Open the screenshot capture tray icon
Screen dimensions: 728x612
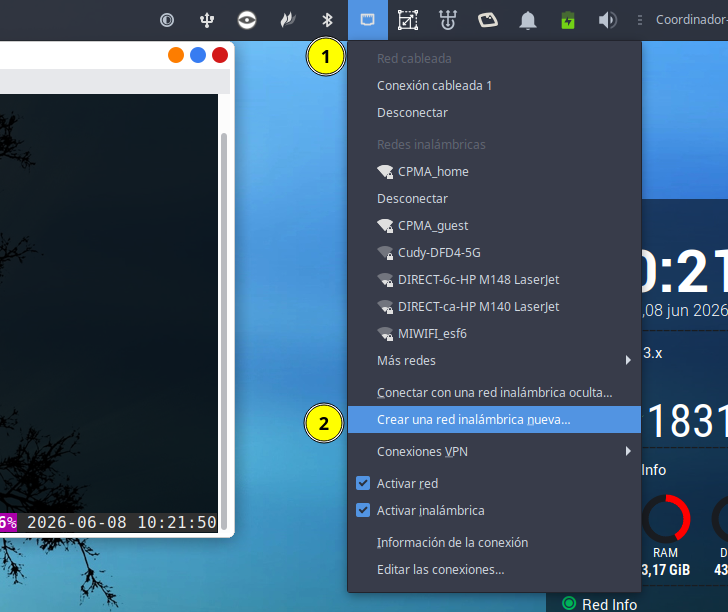click(408, 20)
